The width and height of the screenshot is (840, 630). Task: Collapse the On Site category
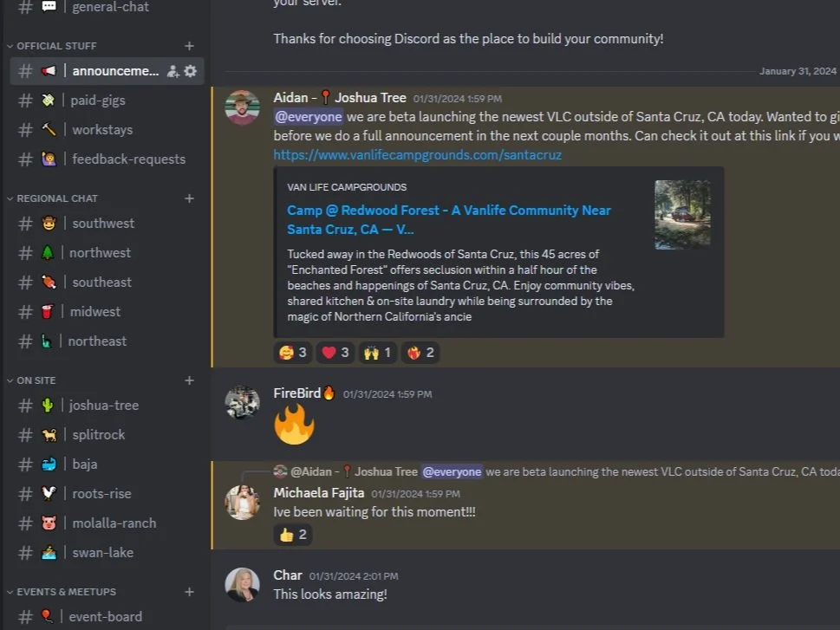[31, 380]
